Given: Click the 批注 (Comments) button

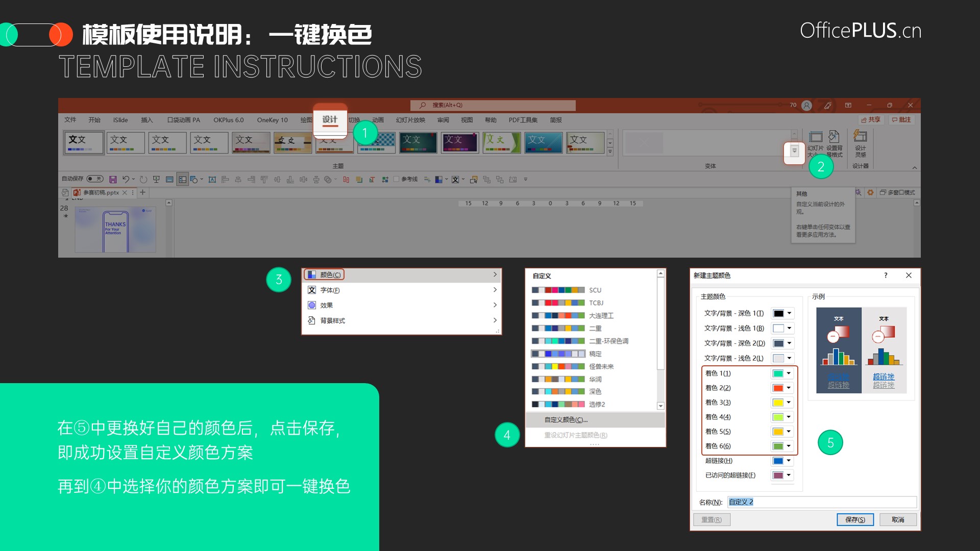Looking at the screenshot, I should 901,119.
